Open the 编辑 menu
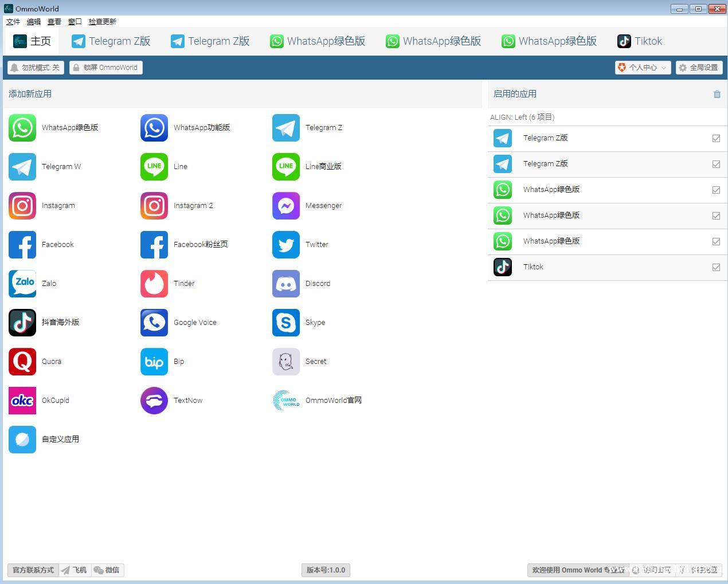 pos(34,22)
